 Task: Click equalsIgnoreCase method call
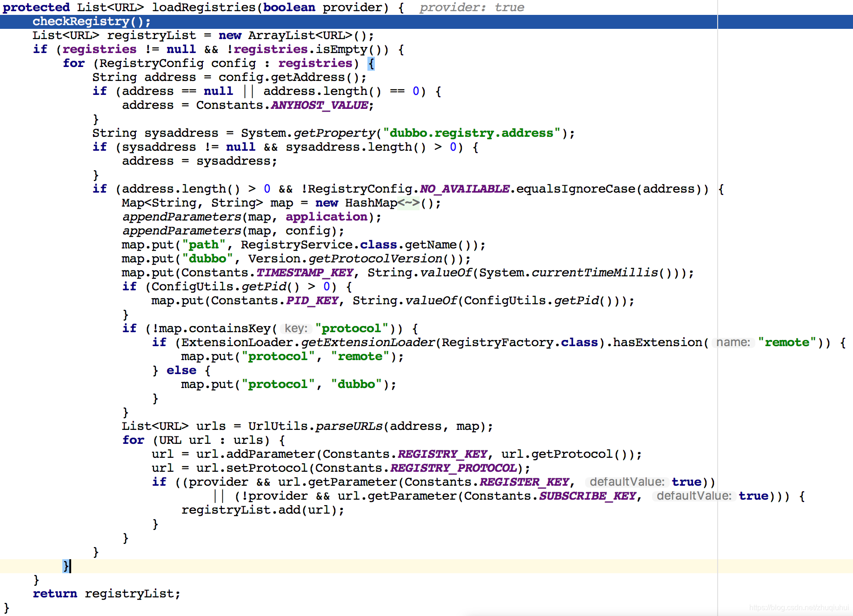[576, 189]
